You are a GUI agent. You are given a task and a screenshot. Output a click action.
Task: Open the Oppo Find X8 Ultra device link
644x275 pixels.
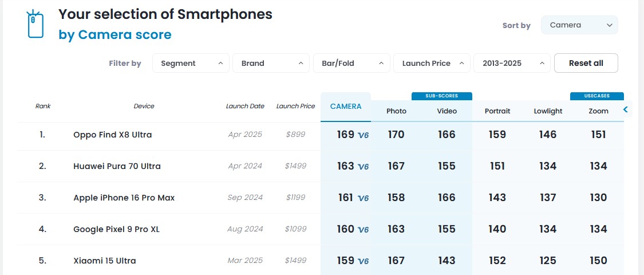click(x=113, y=135)
